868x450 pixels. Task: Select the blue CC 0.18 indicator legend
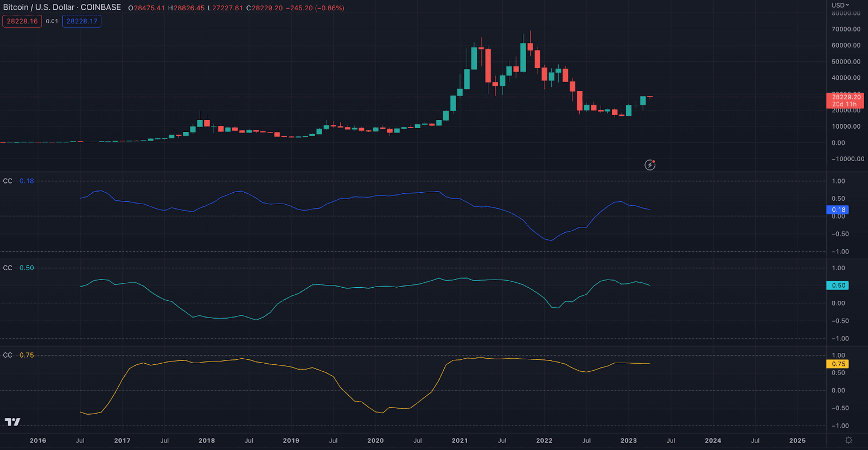18,181
